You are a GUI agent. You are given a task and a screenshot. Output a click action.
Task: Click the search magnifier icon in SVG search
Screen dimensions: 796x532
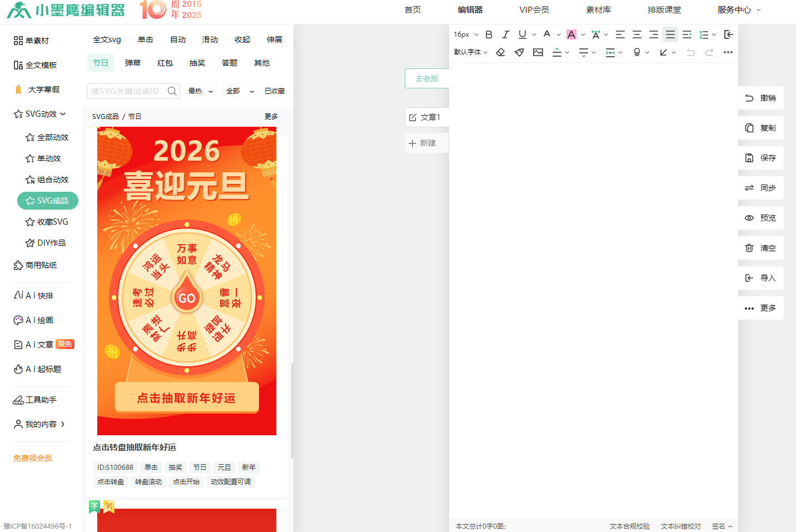tap(172, 91)
